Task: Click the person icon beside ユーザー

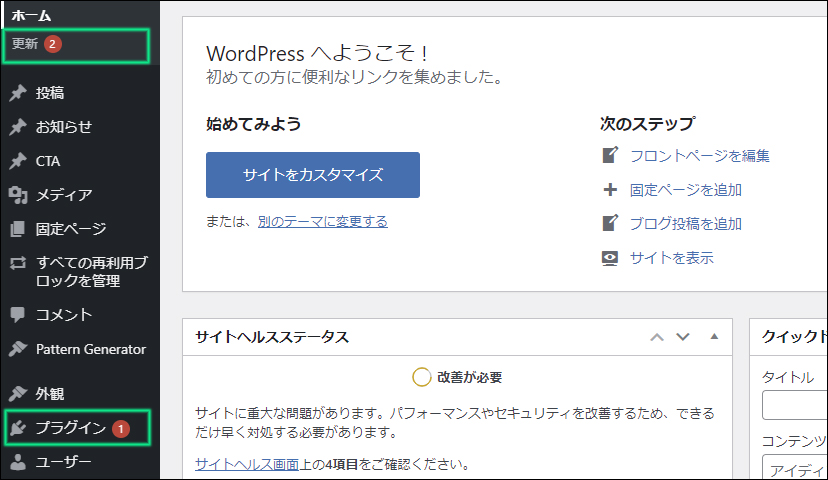Action: tap(17, 462)
